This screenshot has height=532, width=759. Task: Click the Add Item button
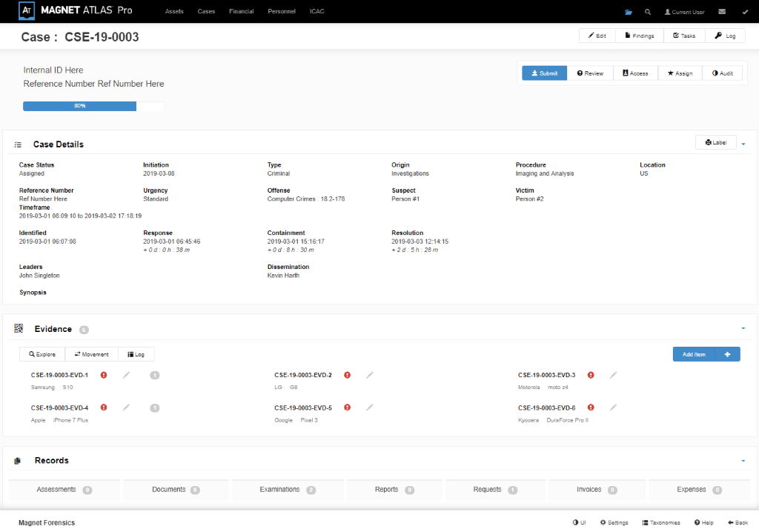click(x=694, y=354)
